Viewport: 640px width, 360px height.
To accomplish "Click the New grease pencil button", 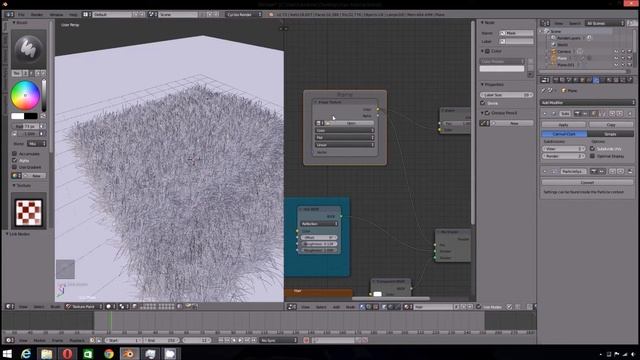I will click(x=513, y=123).
